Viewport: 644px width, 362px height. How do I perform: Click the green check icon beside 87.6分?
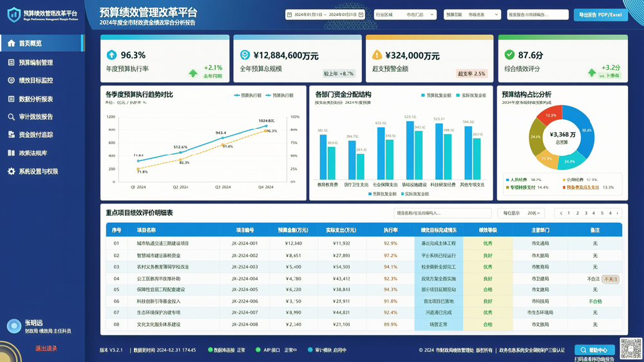point(509,54)
